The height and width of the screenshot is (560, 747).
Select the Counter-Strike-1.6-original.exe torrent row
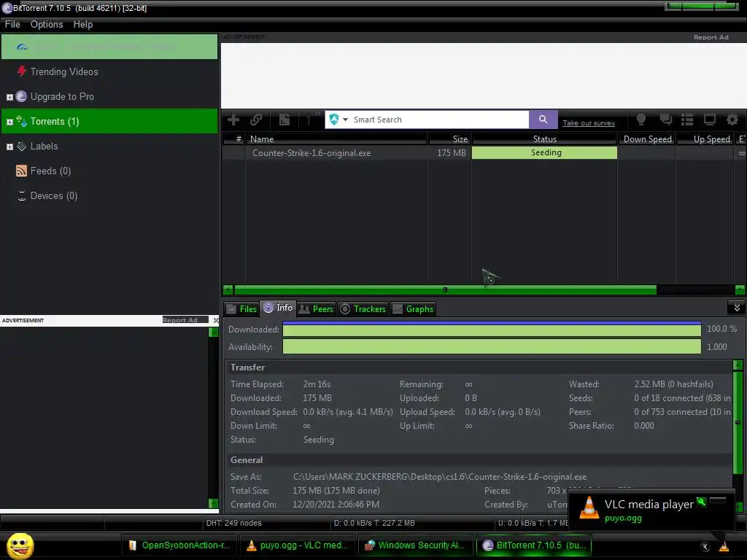click(x=484, y=153)
